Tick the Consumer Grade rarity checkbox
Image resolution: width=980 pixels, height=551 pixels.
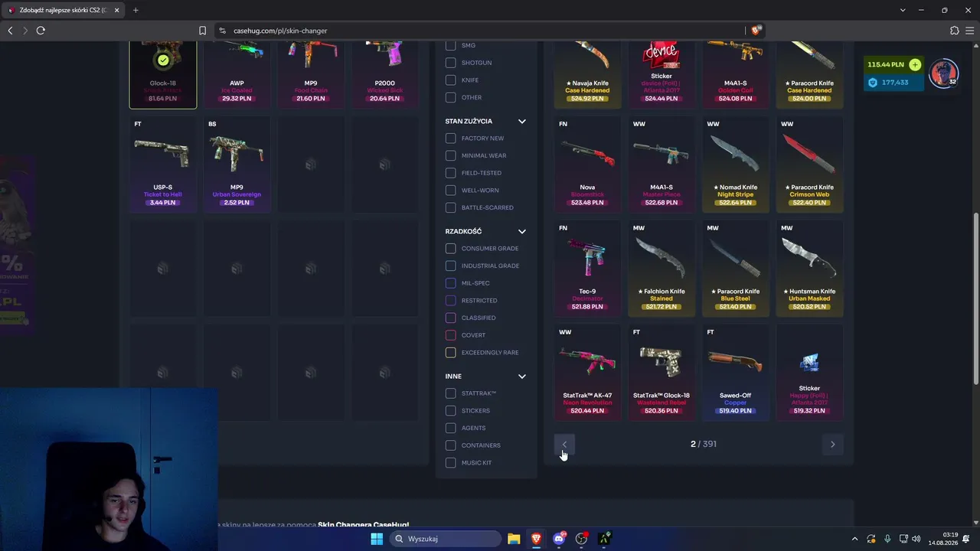[x=450, y=249]
